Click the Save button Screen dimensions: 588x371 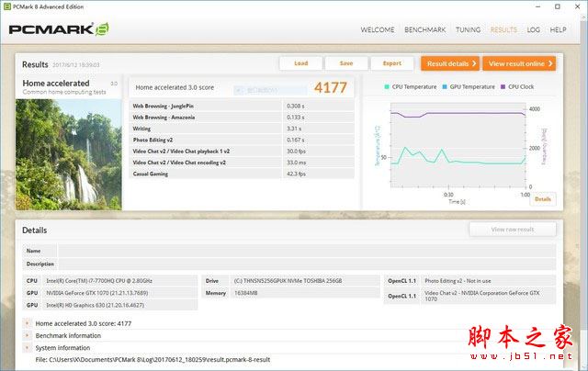click(x=346, y=63)
